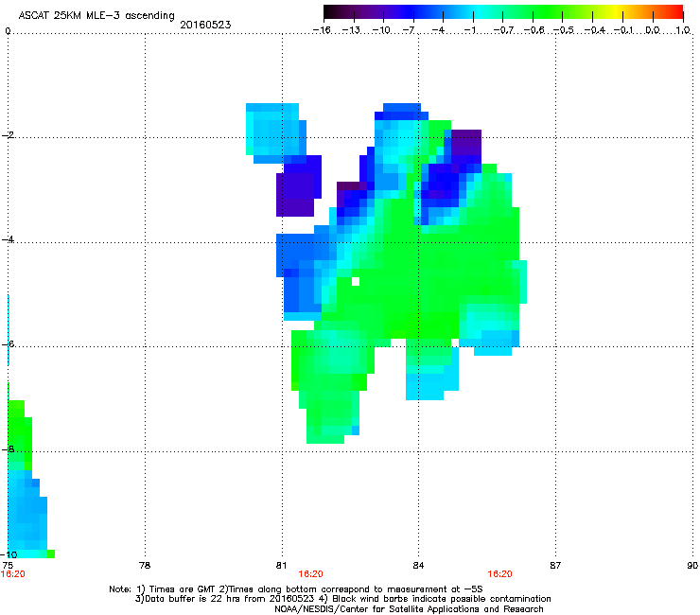Click the red '16:20' time between 81 and 84
This screenshot has width=700, height=615.
pyautogui.click(x=310, y=574)
